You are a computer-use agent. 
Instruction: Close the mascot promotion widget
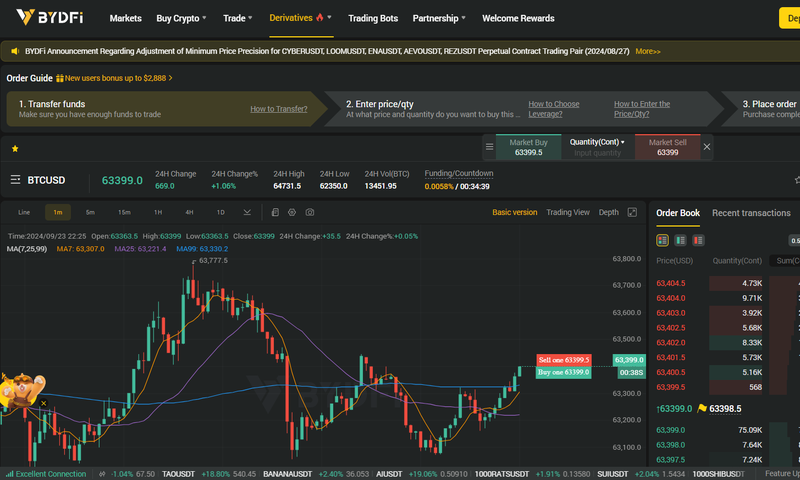[43, 403]
